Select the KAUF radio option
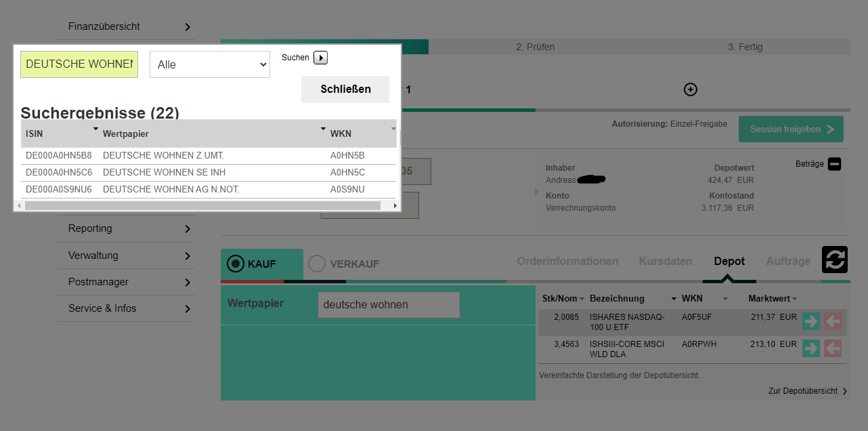This screenshot has width=868, height=431. pyautogui.click(x=236, y=264)
